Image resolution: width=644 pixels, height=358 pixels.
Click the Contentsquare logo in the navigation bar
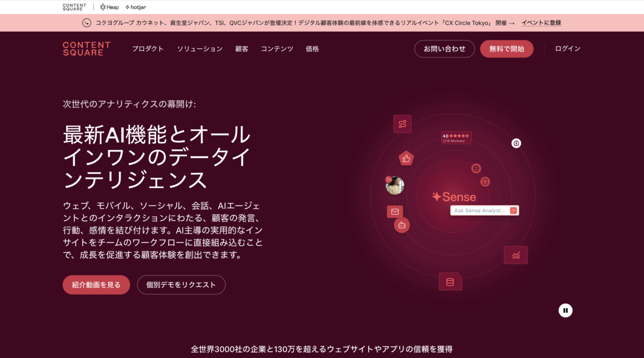(x=86, y=49)
